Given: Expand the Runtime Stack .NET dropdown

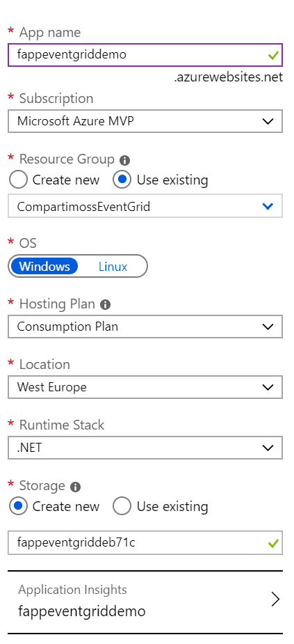Looking at the screenshot, I should click(145, 447).
